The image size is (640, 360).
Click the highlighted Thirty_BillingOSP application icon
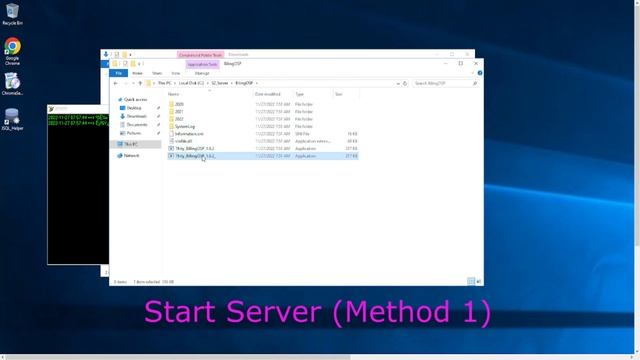[x=171, y=156]
